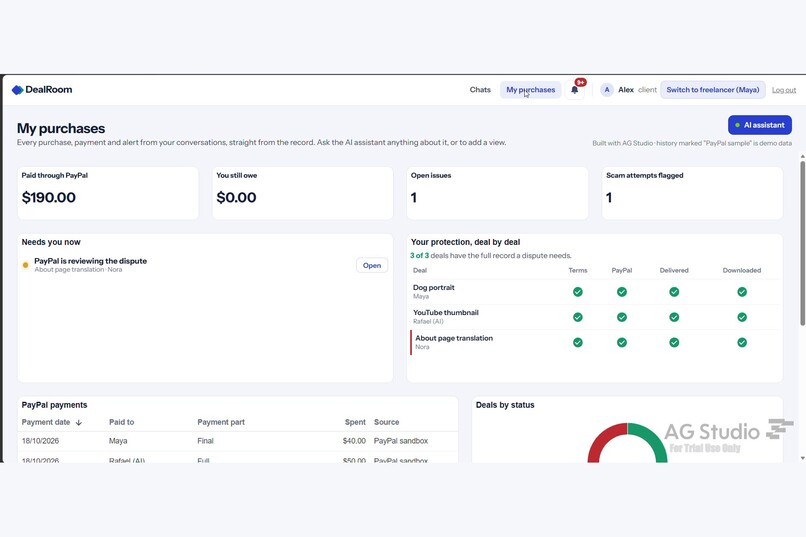The image size is (806, 537).
Task: Open the Chats tab
Action: pos(480,89)
